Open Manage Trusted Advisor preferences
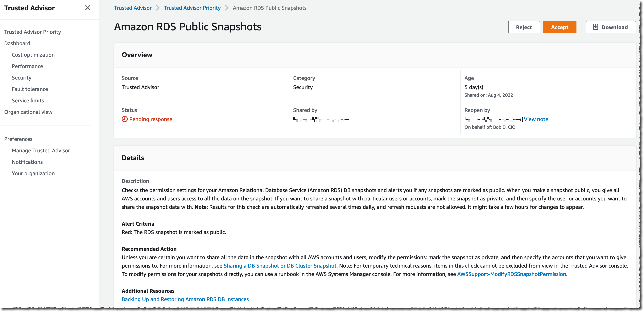Image resolution: width=644 pixels, height=312 pixels. click(x=41, y=150)
